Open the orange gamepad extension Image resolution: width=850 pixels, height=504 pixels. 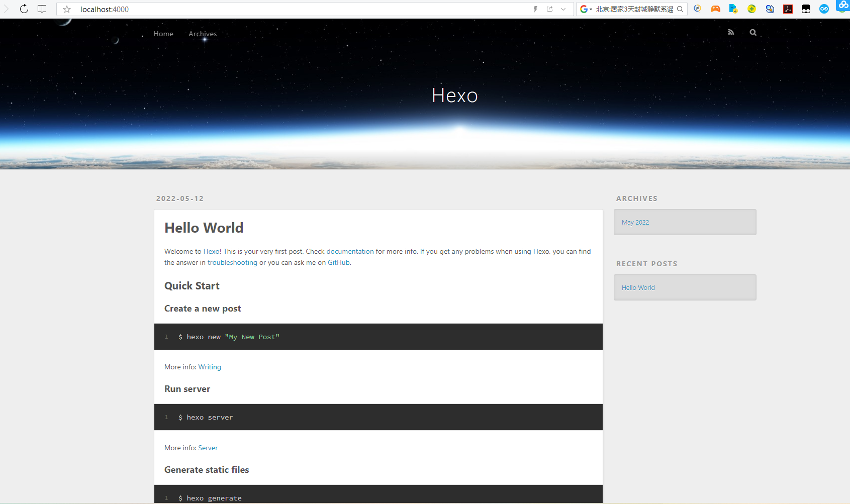coord(715,9)
